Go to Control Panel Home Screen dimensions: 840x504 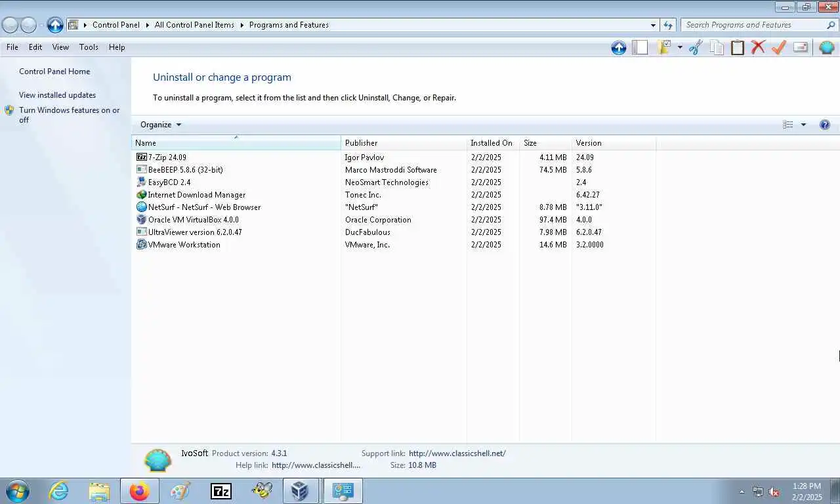click(x=54, y=72)
